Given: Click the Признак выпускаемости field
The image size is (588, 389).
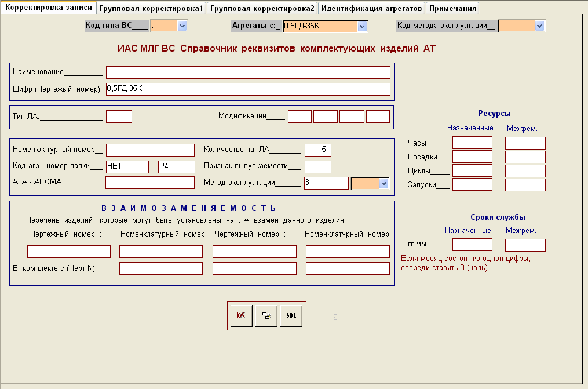Looking at the screenshot, I should pos(317,167).
